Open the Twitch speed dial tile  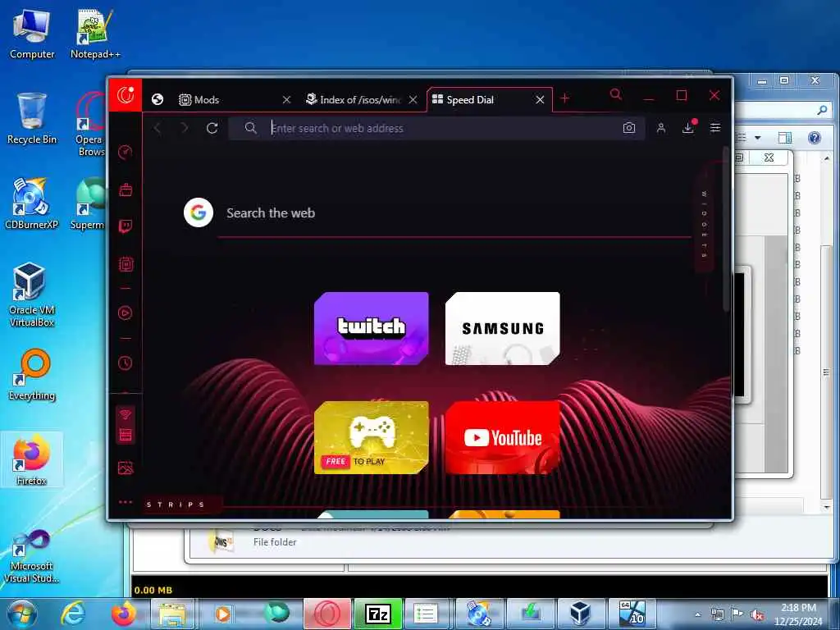coord(372,328)
